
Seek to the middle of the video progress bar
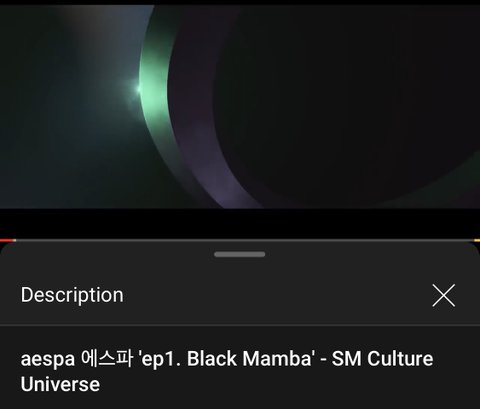click(x=240, y=240)
